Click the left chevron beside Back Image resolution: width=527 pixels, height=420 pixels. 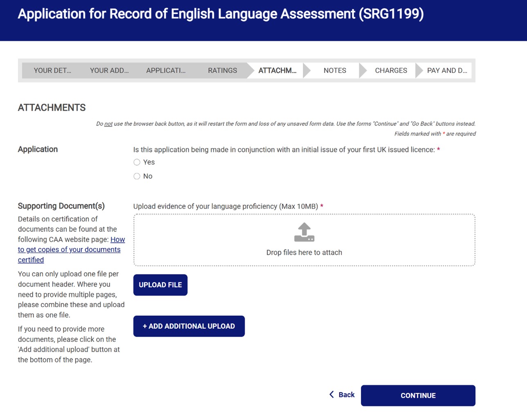[331, 395]
